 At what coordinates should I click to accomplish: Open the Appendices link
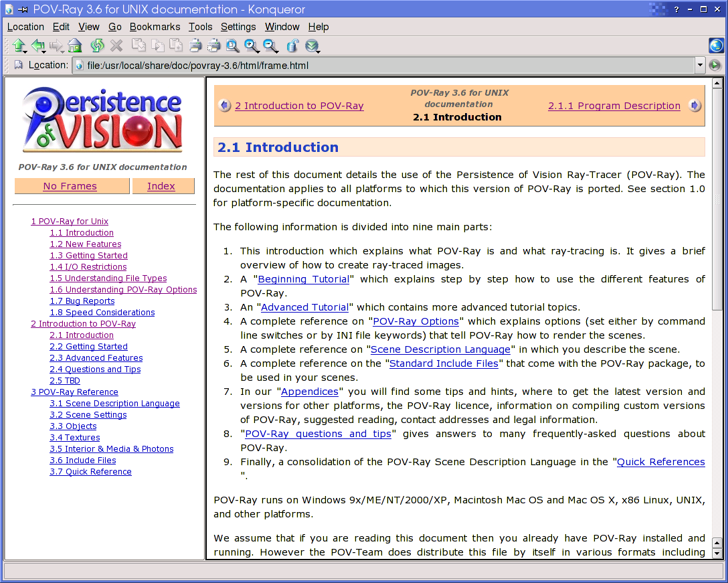point(310,392)
